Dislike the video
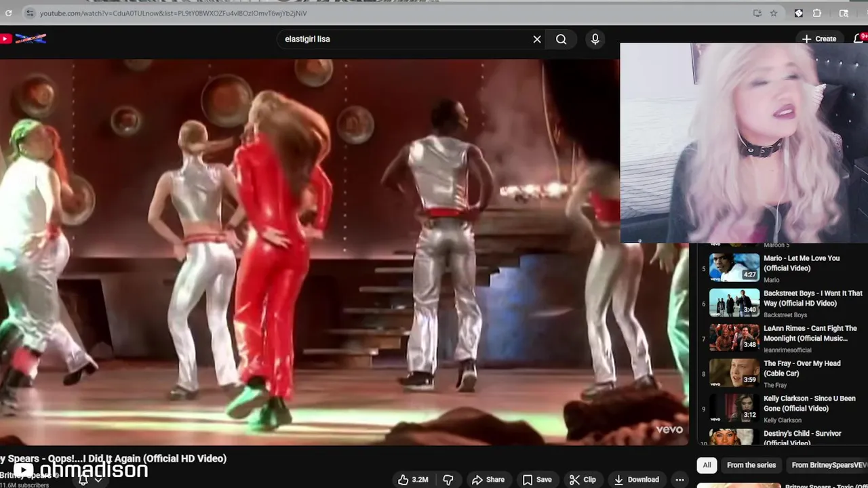This screenshot has width=868, height=488. coord(448,479)
